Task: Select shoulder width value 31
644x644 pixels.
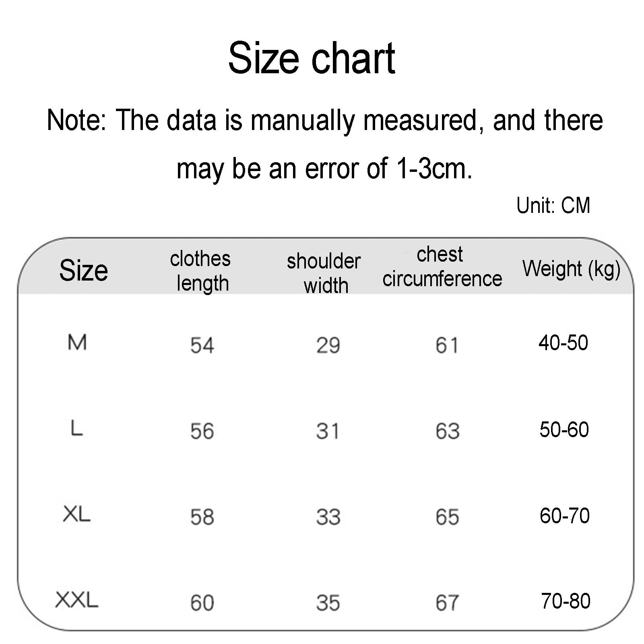Action: [x=328, y=431]
